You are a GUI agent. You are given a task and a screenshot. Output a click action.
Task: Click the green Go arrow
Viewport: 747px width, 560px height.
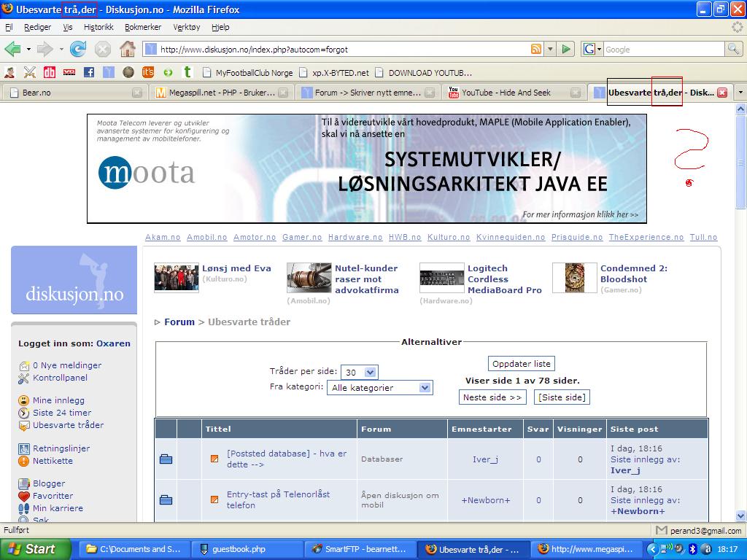[x=566, y=49]
